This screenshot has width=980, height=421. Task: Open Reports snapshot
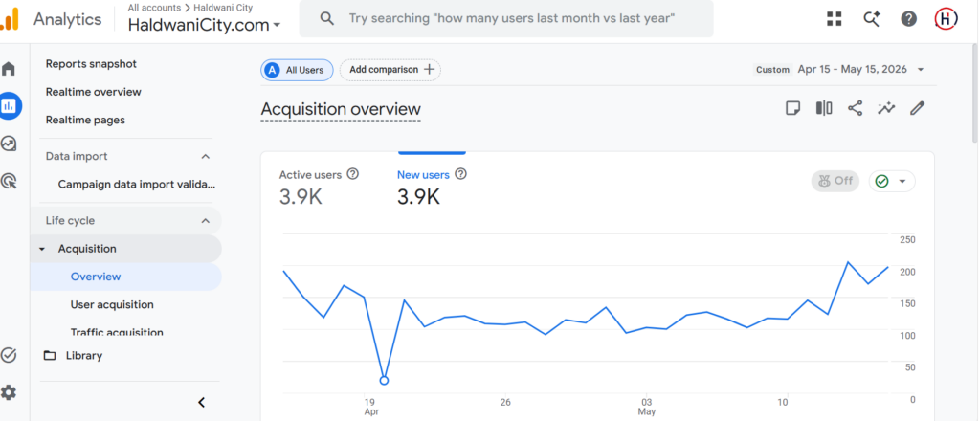[91, 64]
